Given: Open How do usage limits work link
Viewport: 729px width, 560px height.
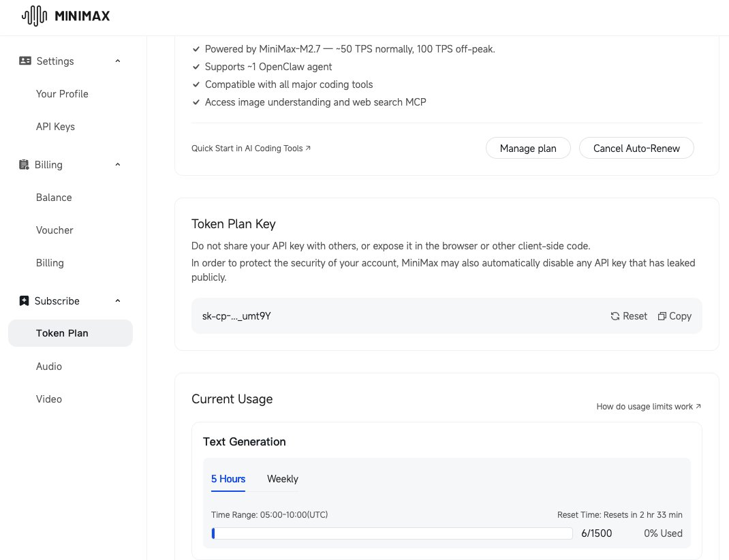Looking at the screenshot, I should [649, 407].
